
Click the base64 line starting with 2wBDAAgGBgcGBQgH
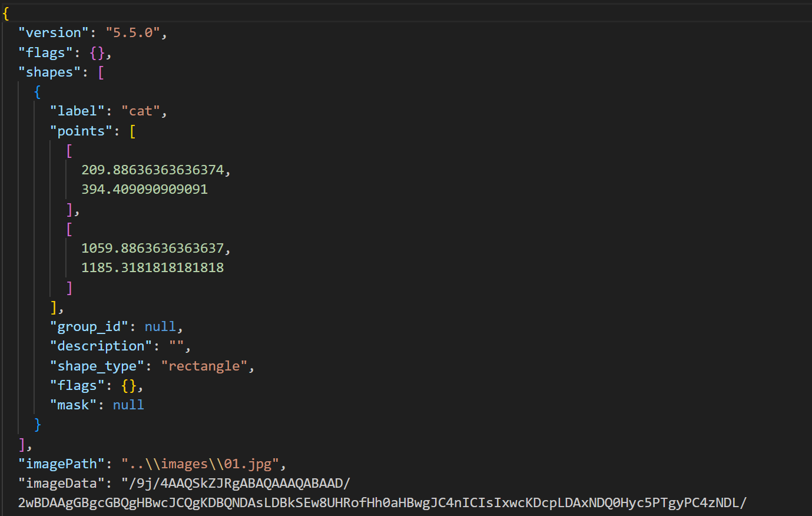point(382,503)
